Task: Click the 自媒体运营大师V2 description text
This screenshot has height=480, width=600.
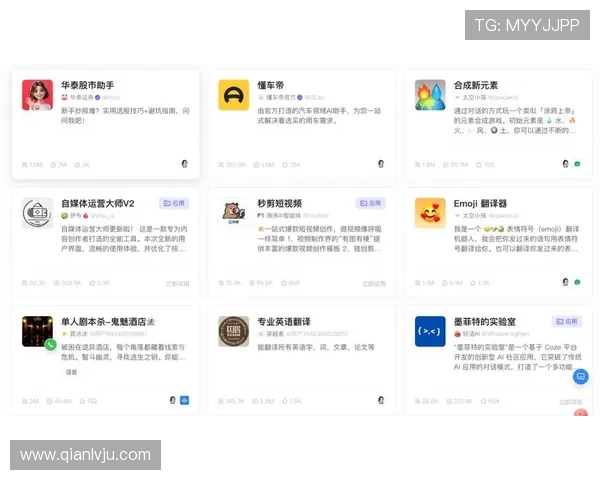Action: coord(124,239)
